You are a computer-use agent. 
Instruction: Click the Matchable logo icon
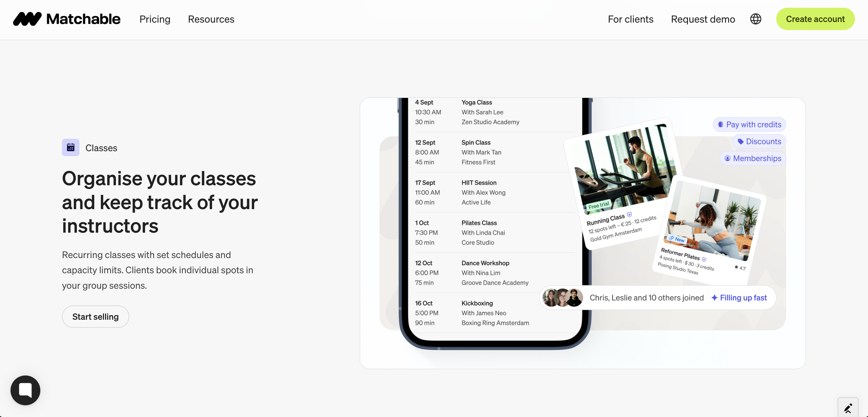27,19
